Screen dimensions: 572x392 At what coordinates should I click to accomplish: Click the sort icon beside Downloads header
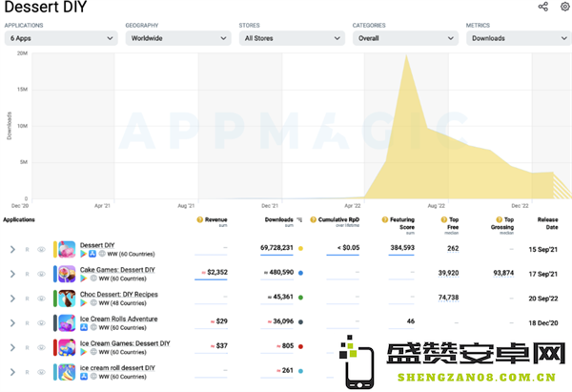299,219
